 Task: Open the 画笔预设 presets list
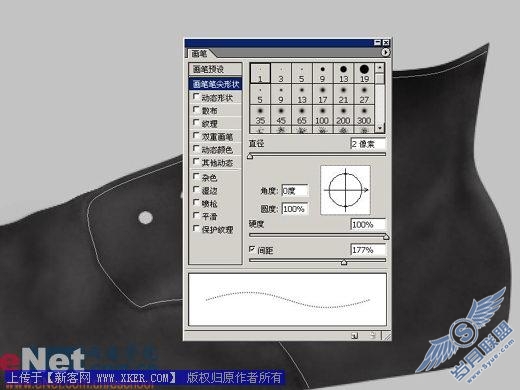click(x=215, y=69)
